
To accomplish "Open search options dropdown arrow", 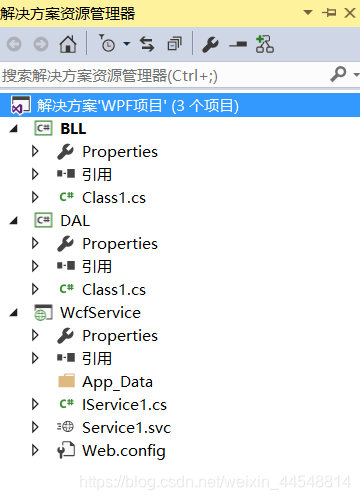I will 356,75.
